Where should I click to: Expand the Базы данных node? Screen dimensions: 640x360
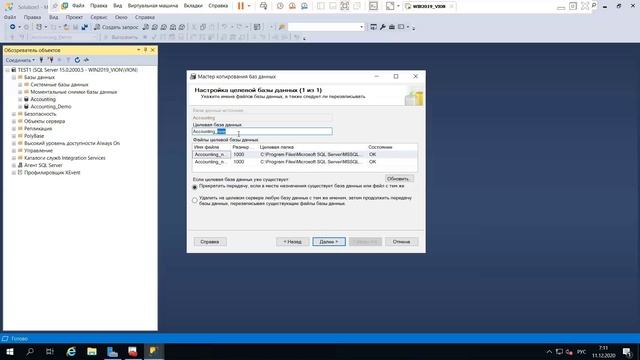tap(13, 77)
